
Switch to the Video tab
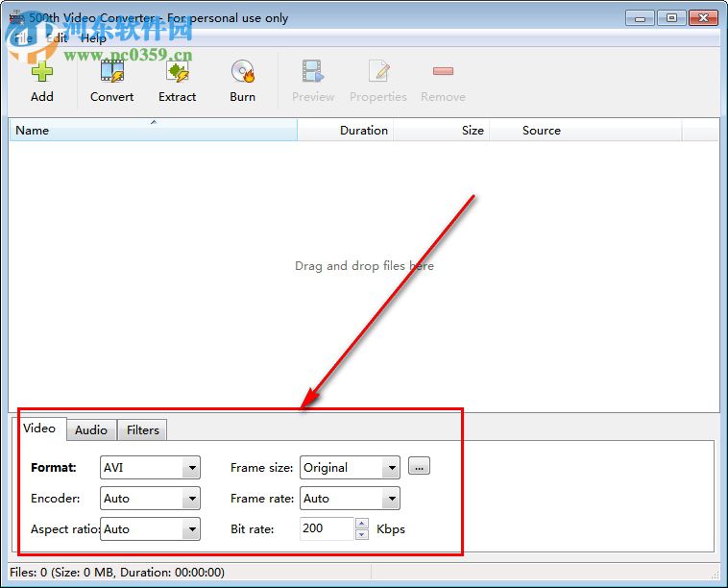tap(39, 429)
